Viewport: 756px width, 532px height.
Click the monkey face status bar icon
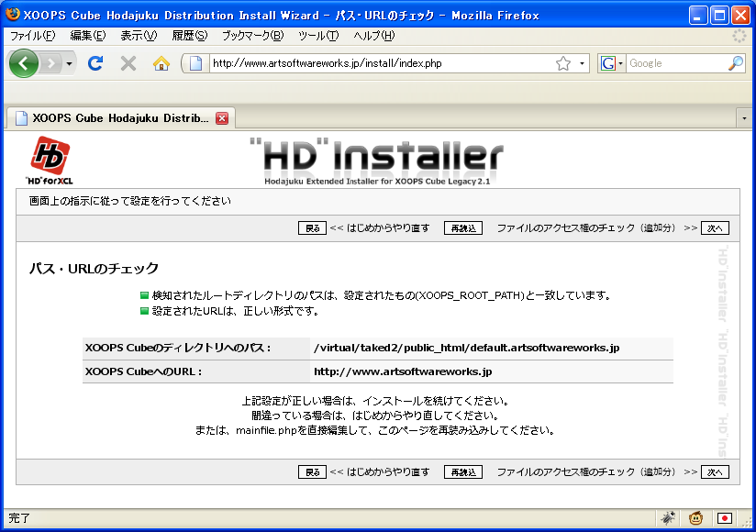[x=696, y=518]
